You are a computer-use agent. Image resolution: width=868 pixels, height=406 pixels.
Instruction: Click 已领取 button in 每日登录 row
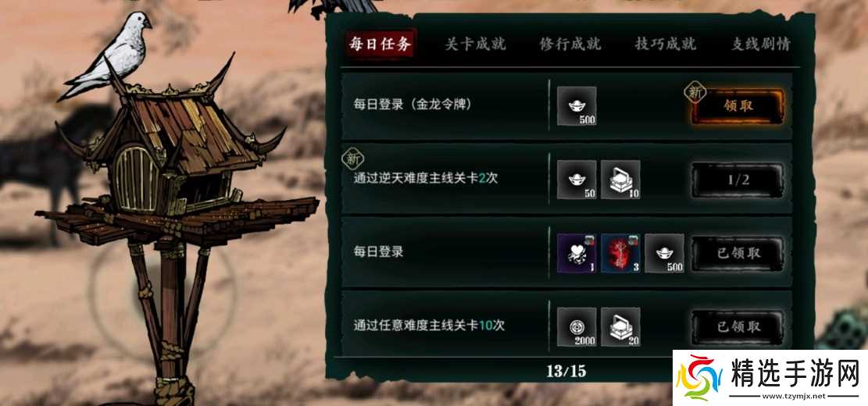[x=738, y=253]
